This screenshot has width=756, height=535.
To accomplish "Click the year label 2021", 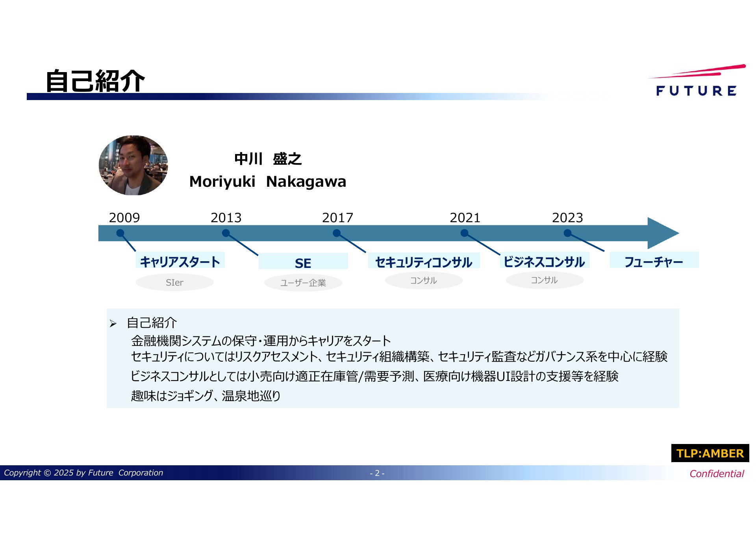I will [465, 218].
